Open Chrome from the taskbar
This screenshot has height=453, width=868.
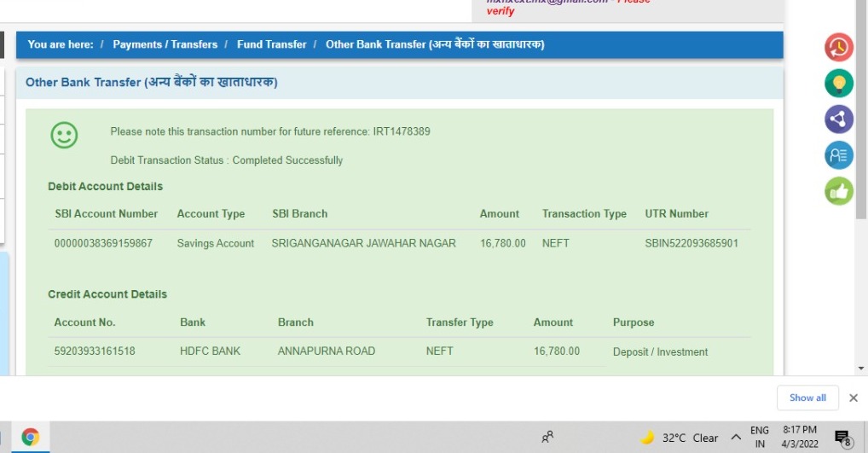pos(30,438)
